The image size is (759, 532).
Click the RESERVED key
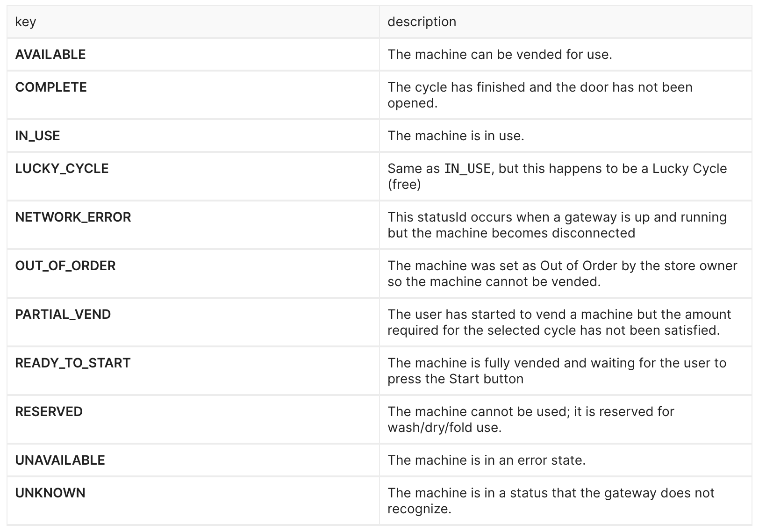[x=49, y=411]
